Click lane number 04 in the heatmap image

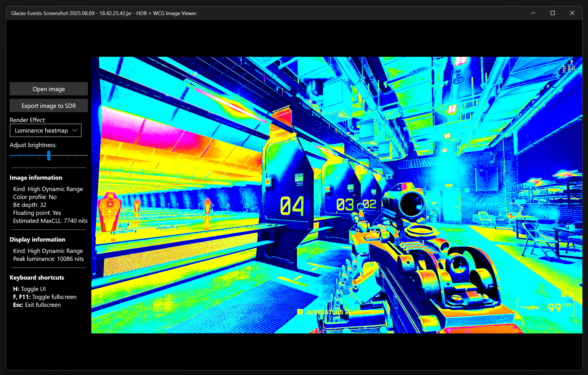(x=292, y=206)
